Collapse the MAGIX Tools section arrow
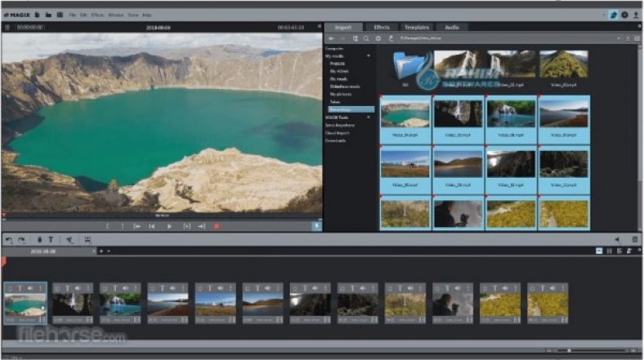 [369, 117]
